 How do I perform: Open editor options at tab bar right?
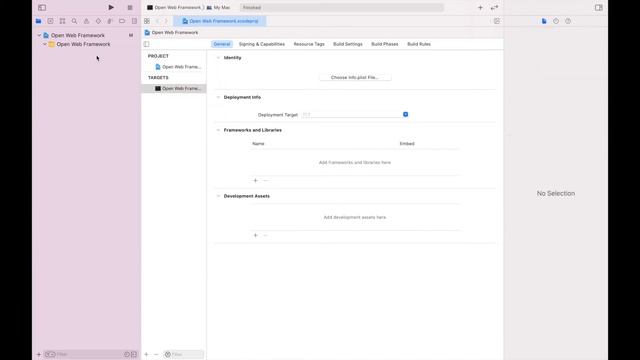click(x=497, y=21)
